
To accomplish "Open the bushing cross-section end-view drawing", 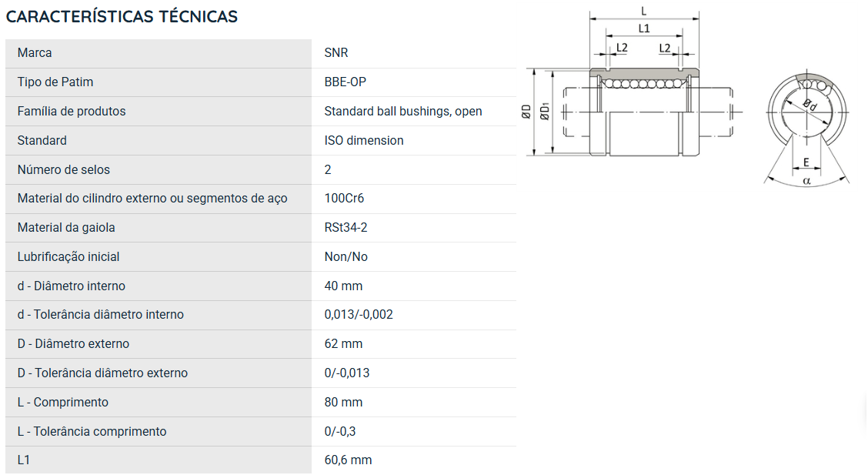I will pyautogui.click(x=807, y=127).
